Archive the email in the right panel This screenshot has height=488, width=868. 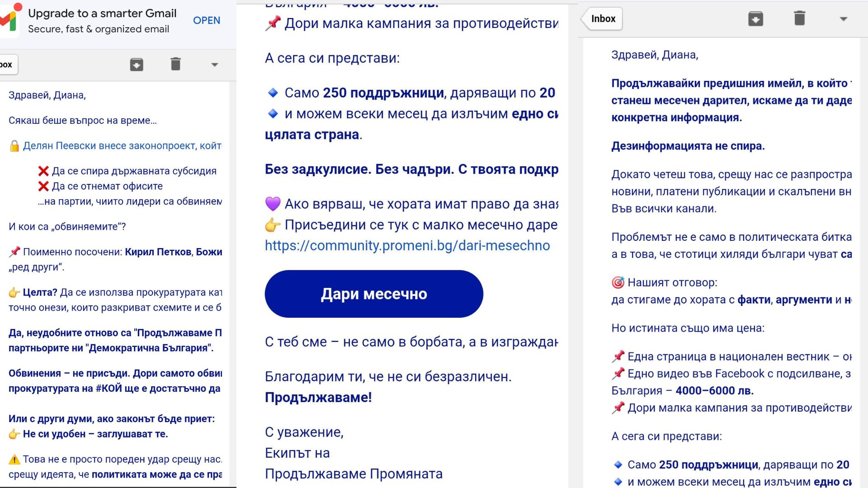[755, 19]
